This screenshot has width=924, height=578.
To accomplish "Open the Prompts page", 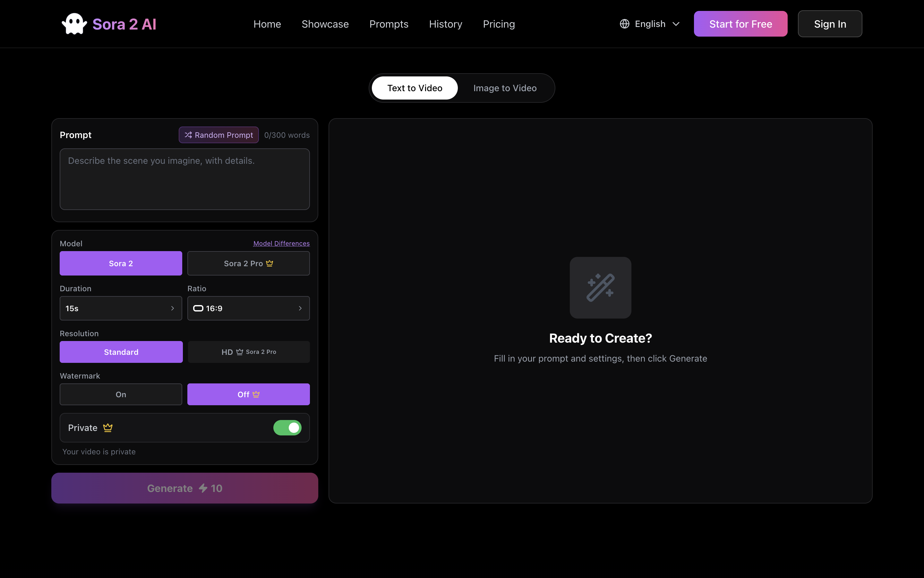I will [389, 24].
